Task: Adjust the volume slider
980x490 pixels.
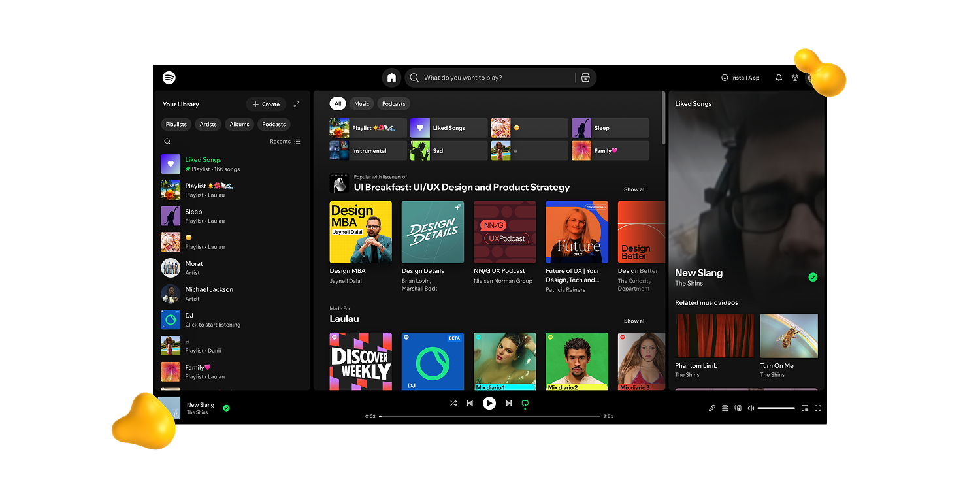Action: (x=776, y=408)
